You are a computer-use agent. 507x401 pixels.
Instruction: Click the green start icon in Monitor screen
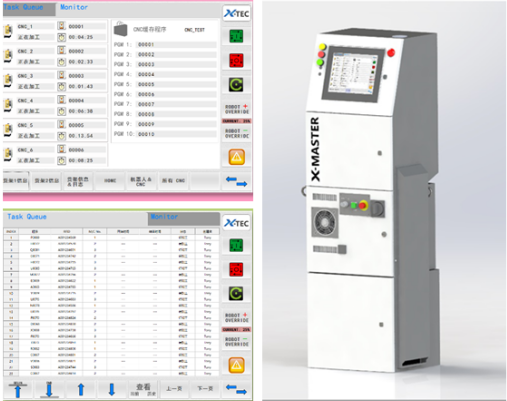point(236,36)
